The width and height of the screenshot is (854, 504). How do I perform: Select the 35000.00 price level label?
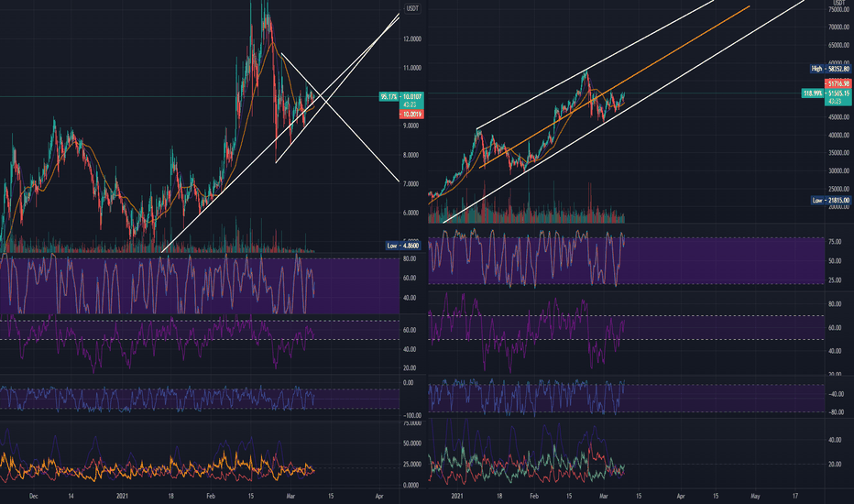[x=838, y=153]
